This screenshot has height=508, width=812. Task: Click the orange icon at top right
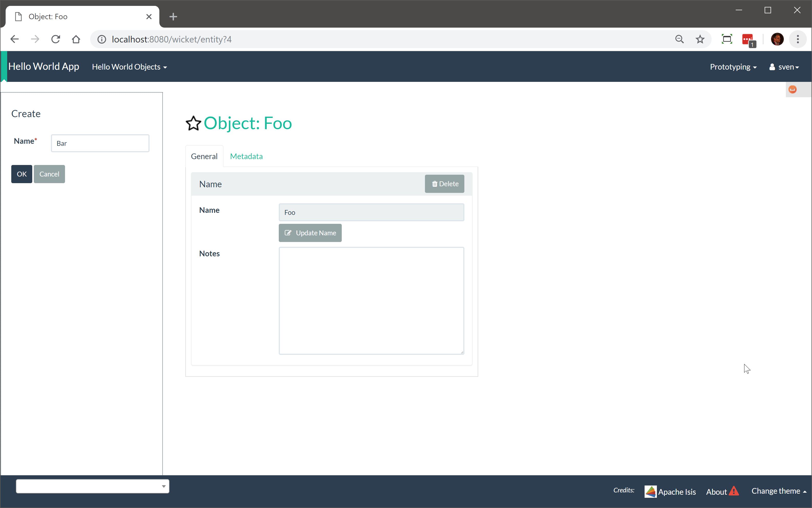point(792,89)
